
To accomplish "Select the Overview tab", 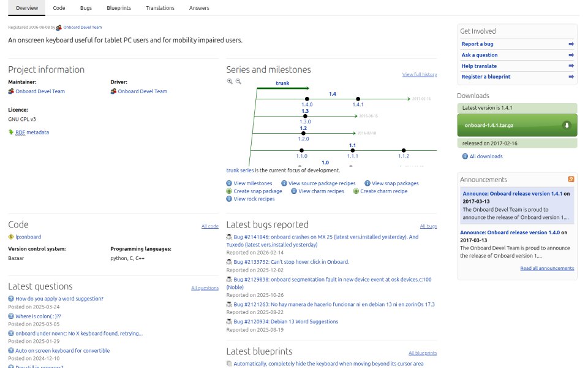I will coord(26,8).
